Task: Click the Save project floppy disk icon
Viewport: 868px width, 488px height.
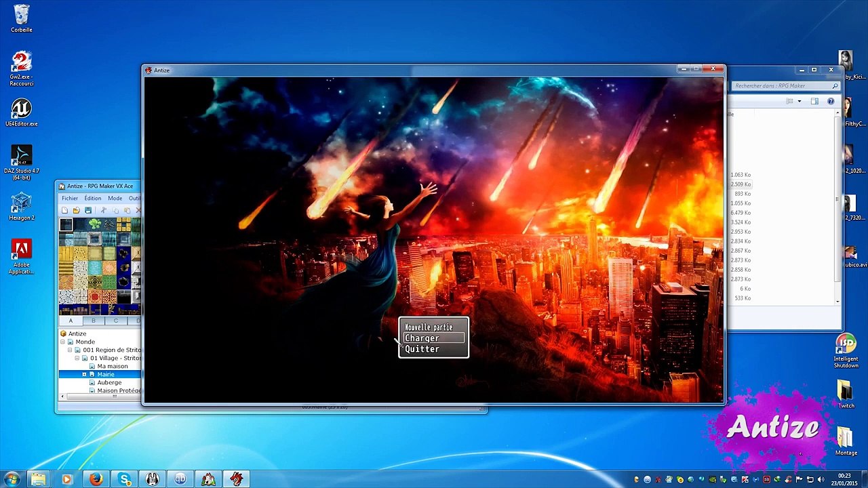Action: point(88,211)
